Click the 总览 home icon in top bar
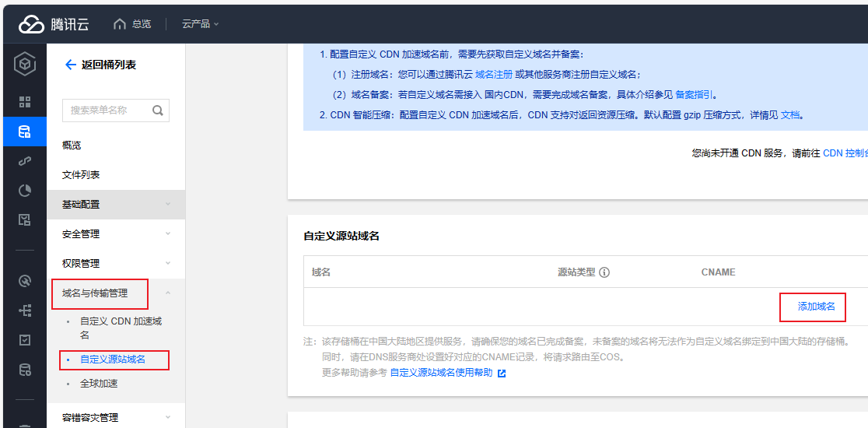868x428 pixels. [119, 24]
